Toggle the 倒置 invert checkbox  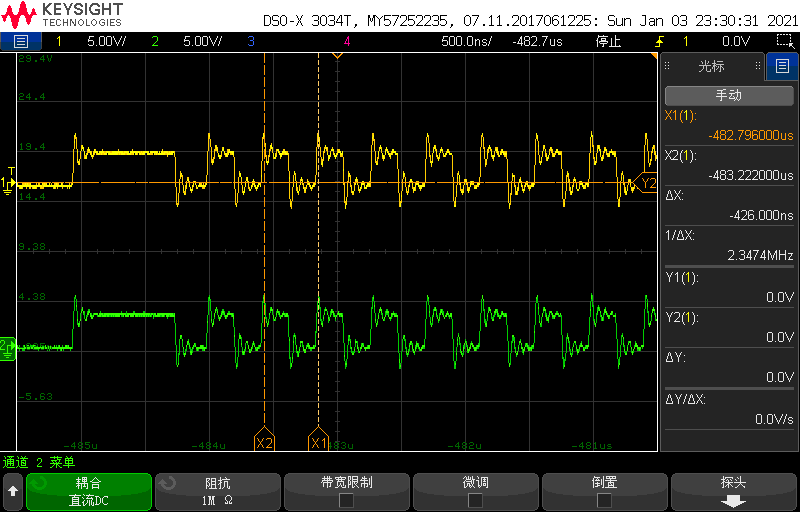pyautogui.click(x=604, y=500)
